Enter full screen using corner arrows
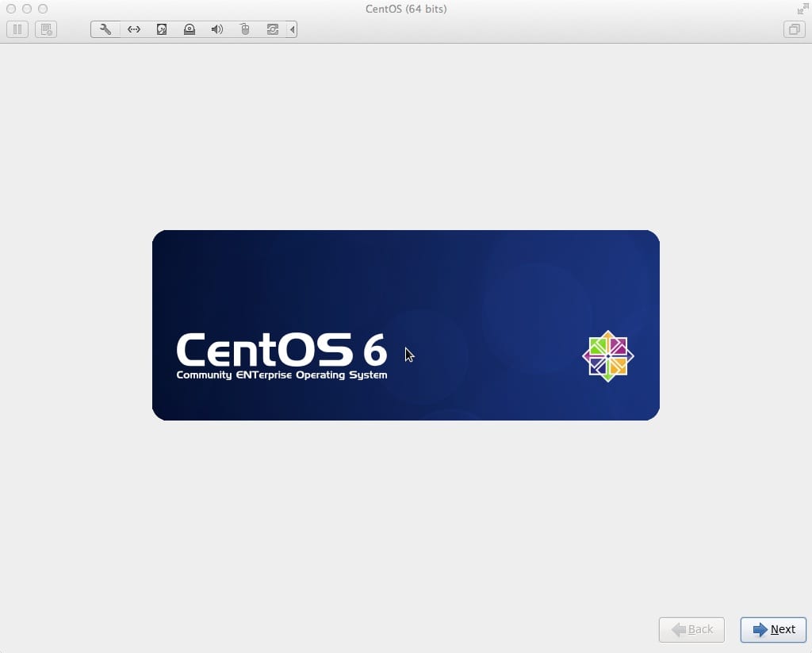 (802, 9)
